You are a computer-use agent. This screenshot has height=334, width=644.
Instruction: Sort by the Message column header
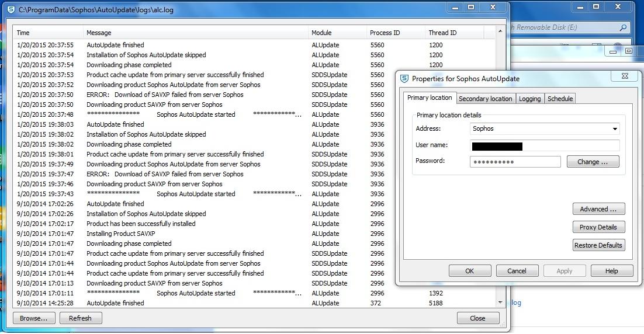point(196,33)
